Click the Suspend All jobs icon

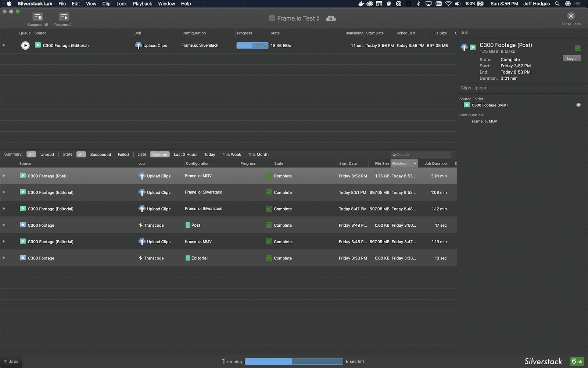pyautogui.click(x=37, y=17)
